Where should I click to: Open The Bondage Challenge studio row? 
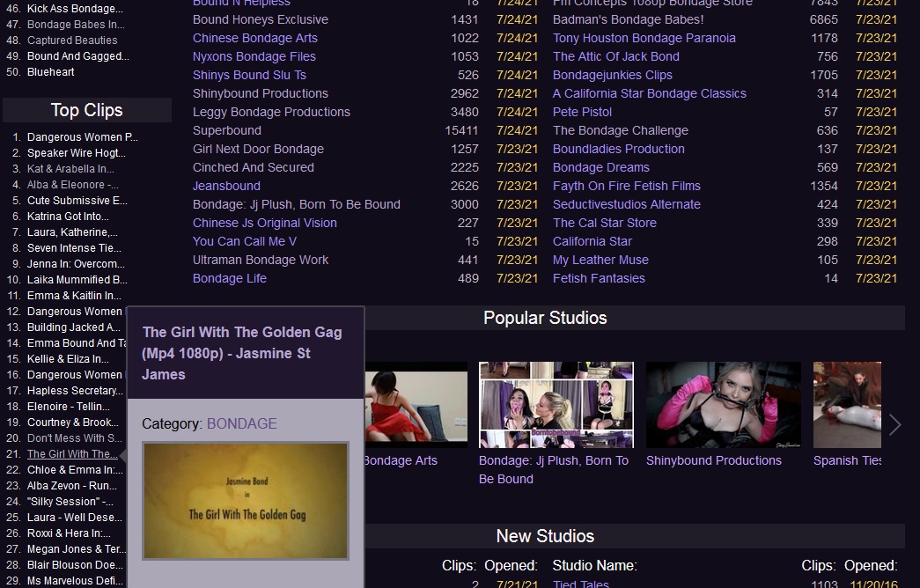click(620, 130)
